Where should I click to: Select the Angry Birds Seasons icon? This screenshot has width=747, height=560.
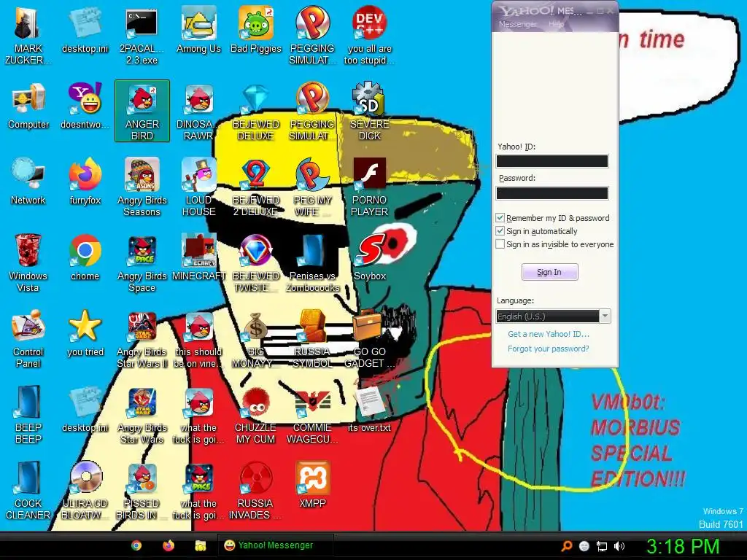click(142, 187)
